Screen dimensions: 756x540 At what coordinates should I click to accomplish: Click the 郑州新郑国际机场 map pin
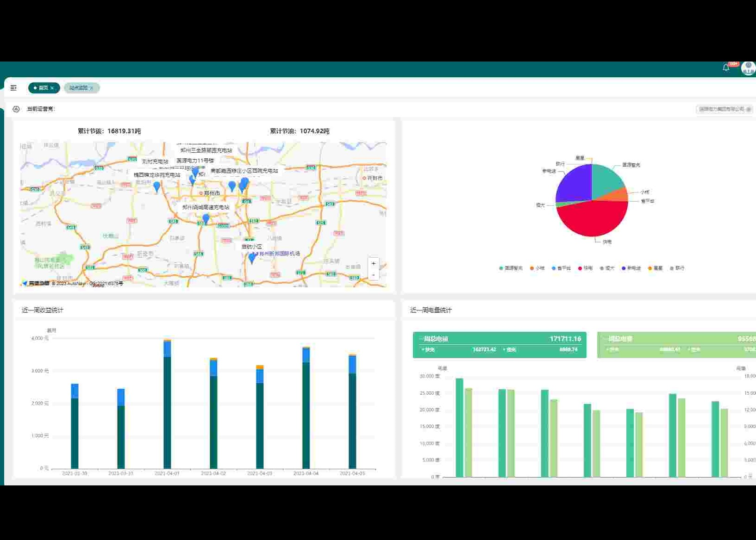pos(252,258)
